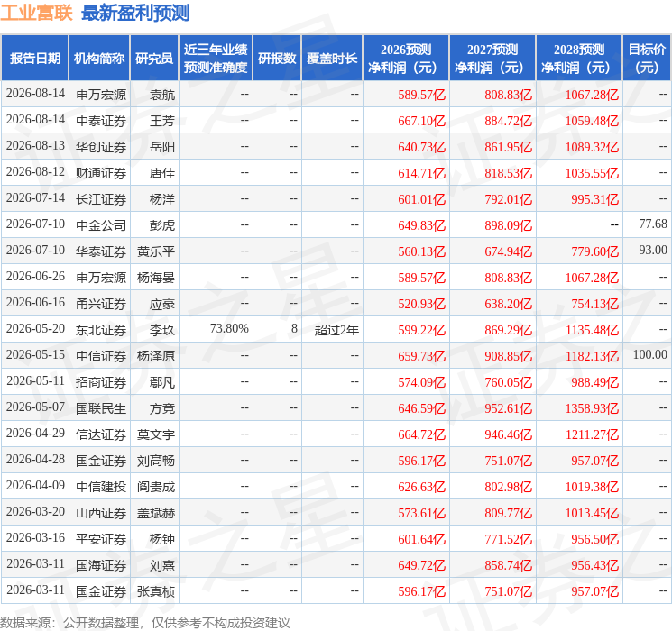
Task: Click analyst name 杨泽原
Action: click(x=155, y=356)
